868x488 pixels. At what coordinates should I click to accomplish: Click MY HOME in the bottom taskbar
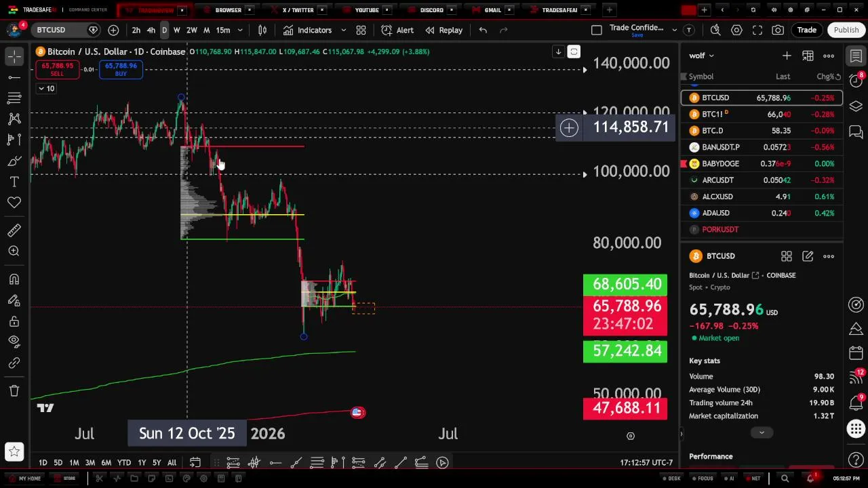[x=24, y=479]
